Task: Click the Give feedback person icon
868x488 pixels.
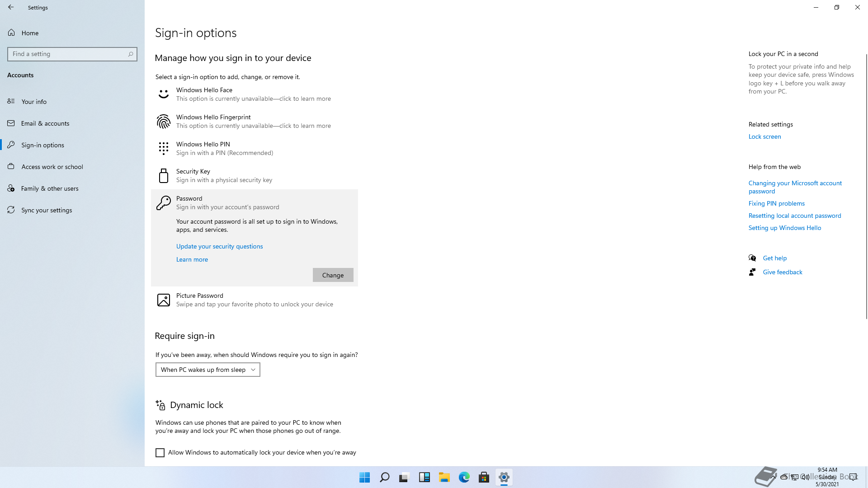Action: [x=752, y=272]
